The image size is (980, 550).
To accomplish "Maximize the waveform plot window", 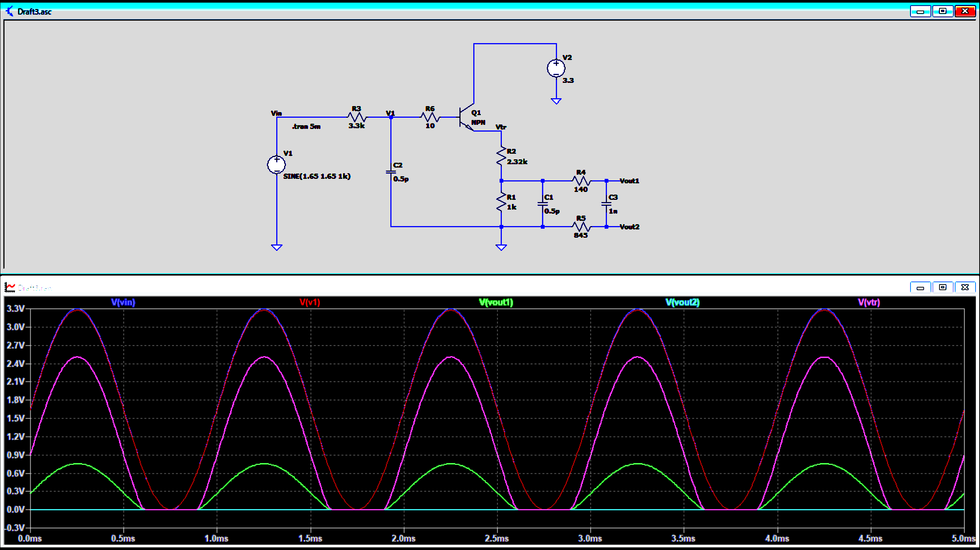I will (942, 287).
